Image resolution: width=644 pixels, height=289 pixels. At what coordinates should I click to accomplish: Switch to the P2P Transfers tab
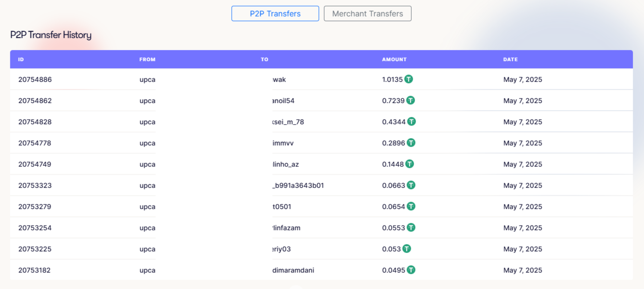pyautogui.click(x=275, y=14)
